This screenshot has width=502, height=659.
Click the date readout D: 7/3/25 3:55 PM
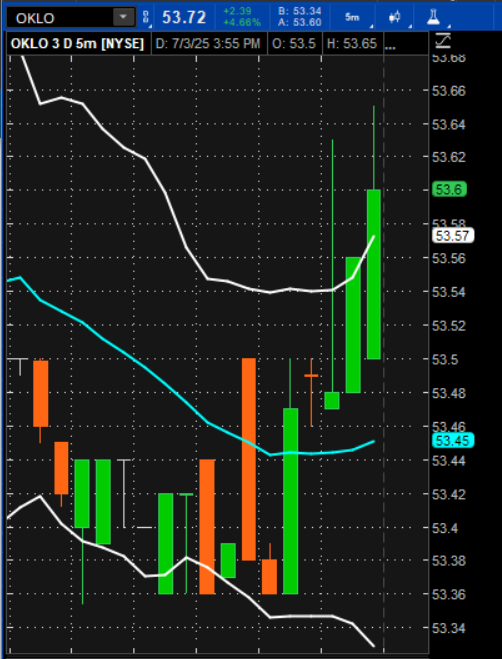[x=208, y=44]
